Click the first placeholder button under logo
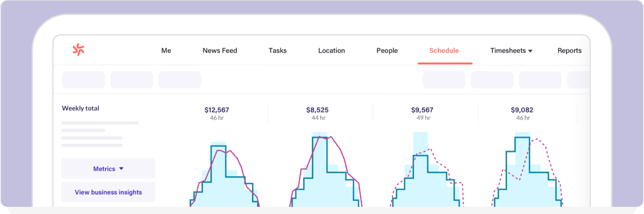Viewport: 644px width, 214px height. point(84,80)
